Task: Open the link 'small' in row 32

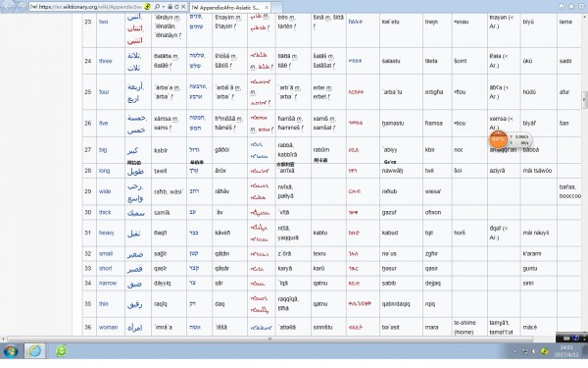Action: pyautogui.click(x=106, y=254)
